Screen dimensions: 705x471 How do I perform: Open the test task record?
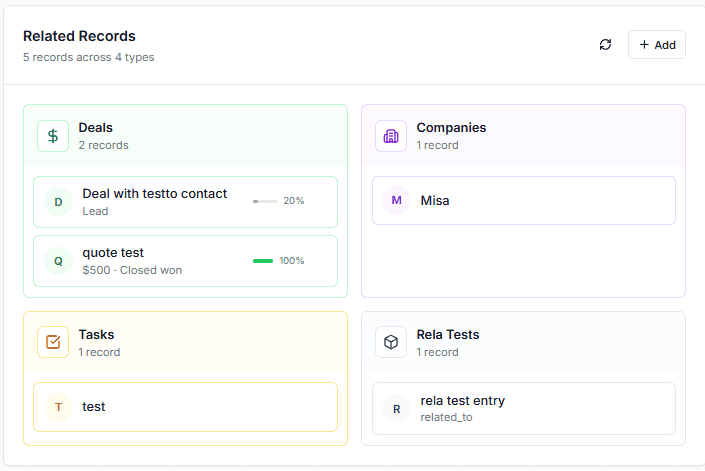coord(94,407)
